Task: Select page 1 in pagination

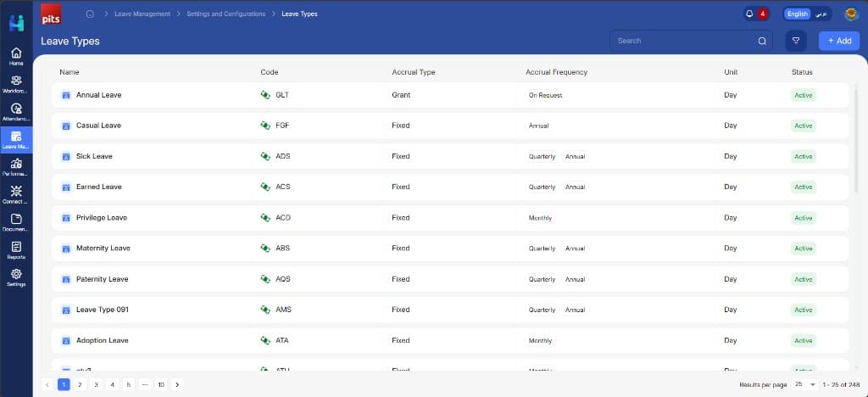Action: click(64, 384)
